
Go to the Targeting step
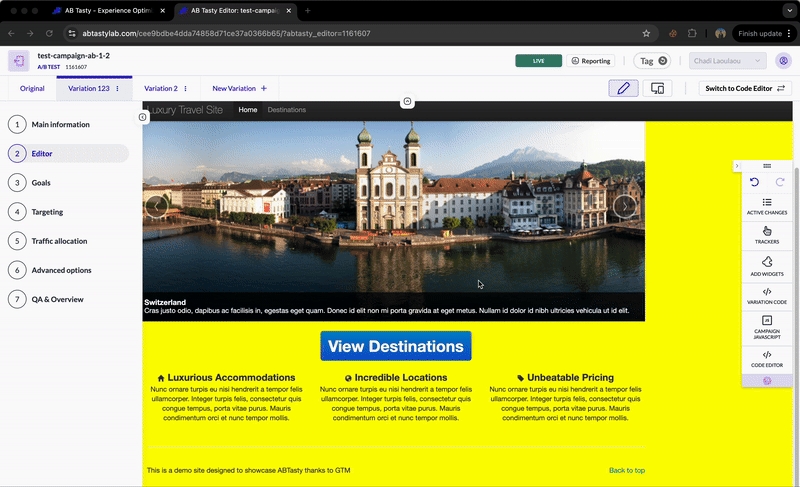47,212
